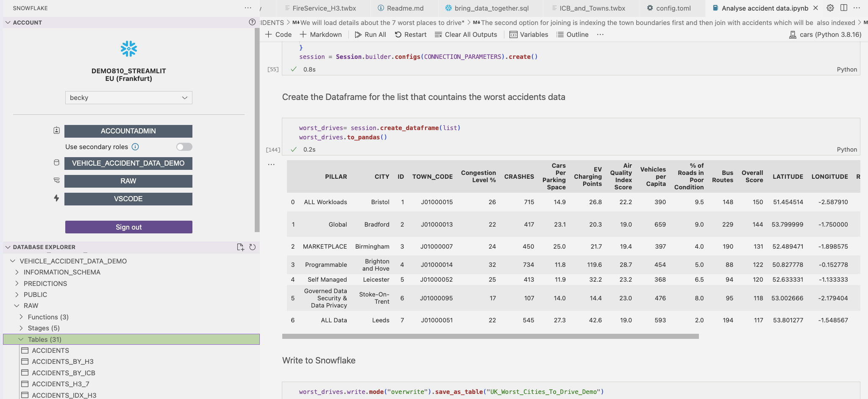Collapse the Tables (31) node

point(21,340)
